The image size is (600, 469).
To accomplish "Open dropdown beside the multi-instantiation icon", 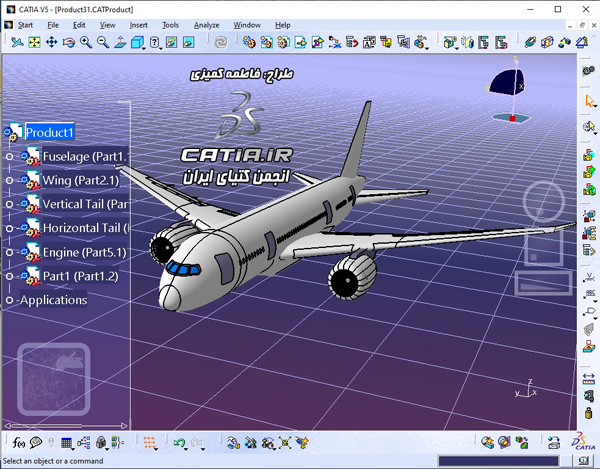I will click(x=427, y=49).
